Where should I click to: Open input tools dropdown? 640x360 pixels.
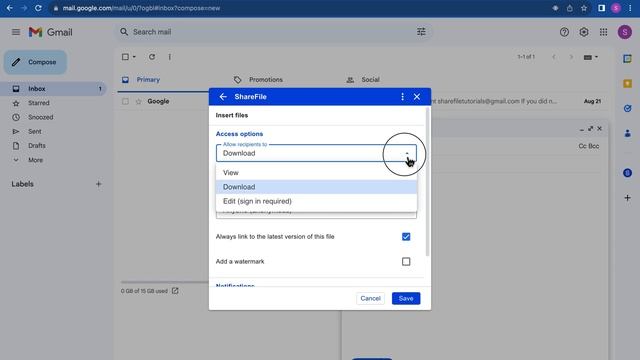coord(591,57)
